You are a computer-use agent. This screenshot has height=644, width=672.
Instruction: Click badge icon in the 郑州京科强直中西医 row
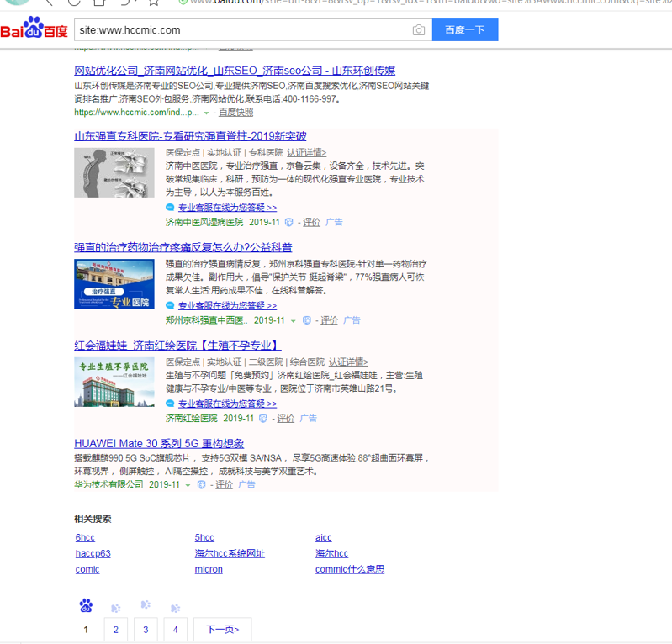point(306,320)
